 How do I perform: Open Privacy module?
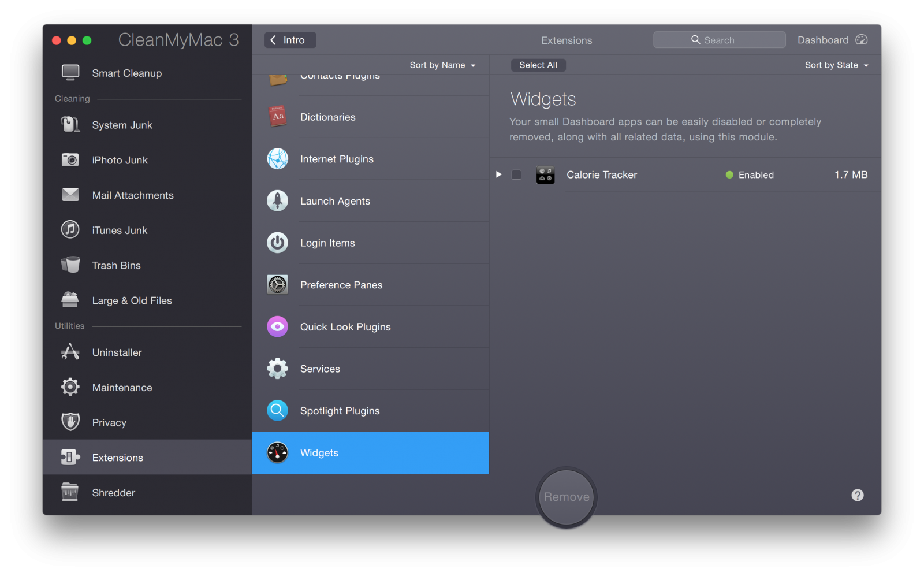[x=147, y=422]
